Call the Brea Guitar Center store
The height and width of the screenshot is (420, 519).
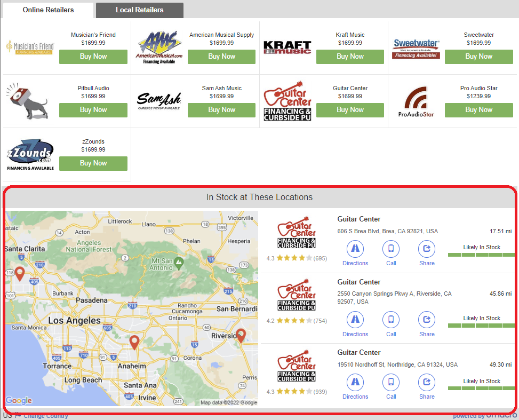391,253
